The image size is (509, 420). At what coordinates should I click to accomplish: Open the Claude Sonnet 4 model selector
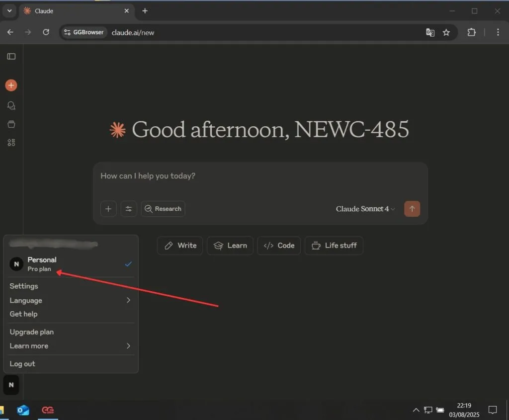(365, 209)
